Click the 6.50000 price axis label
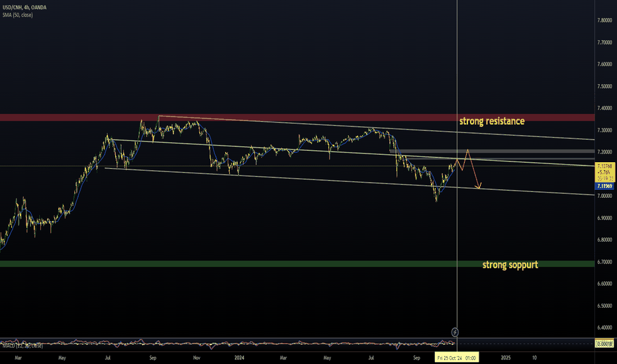The height and width of the screenshot is (364, 617). click(x=604, y=306)
